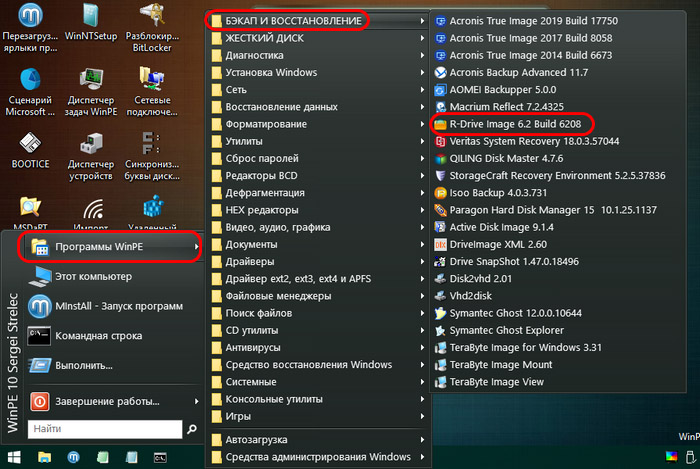This screenshot has height=469, width=700.
Task: Launch Acronis True Image 2017 Build 8058
Action: tap(524, 38)
